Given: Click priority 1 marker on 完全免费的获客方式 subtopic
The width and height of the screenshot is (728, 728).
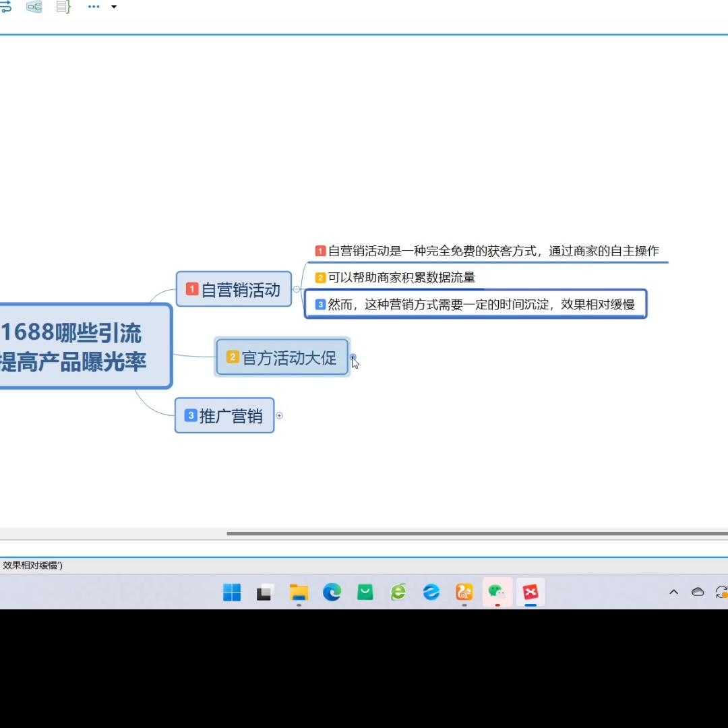Looking at the screenshot, I should 320,251.
